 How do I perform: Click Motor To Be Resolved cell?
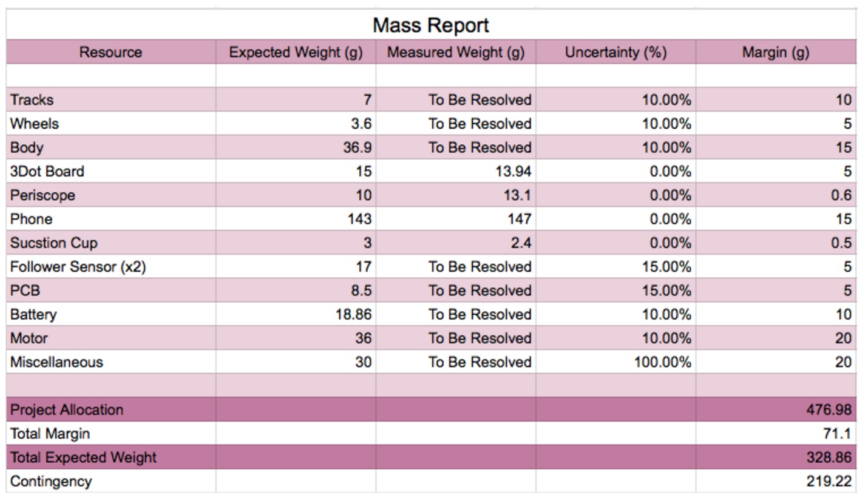click(456, 338)
